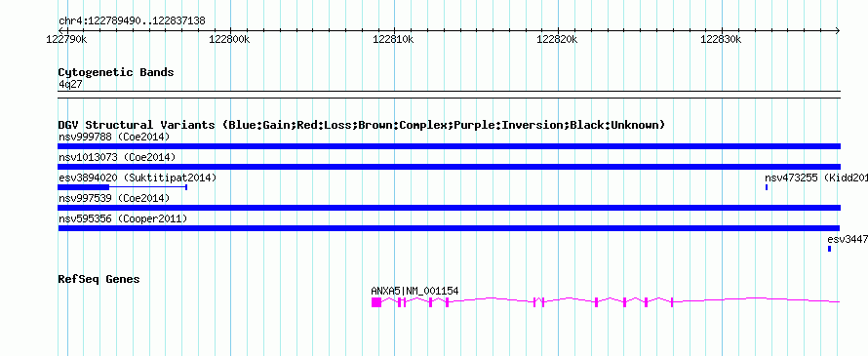Open the DGV Structural Variants track title
868x356 pixels.
362,125
